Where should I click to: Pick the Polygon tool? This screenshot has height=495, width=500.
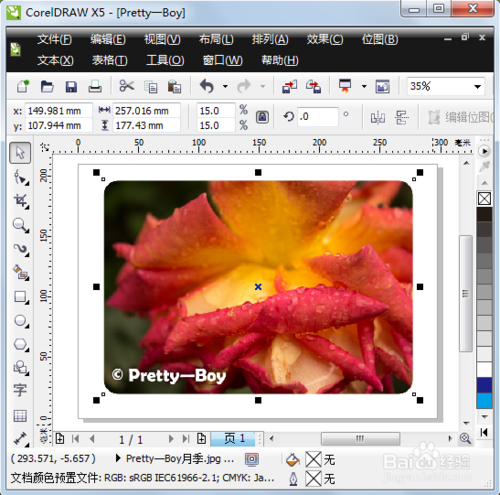point(21,345)
